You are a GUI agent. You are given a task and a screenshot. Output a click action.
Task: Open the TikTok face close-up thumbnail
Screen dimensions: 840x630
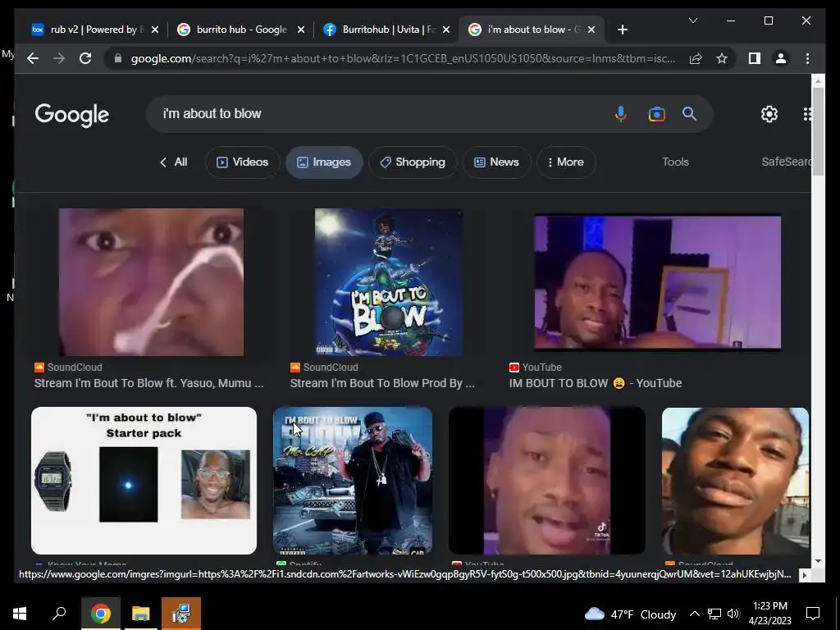(x=546, y=481)
